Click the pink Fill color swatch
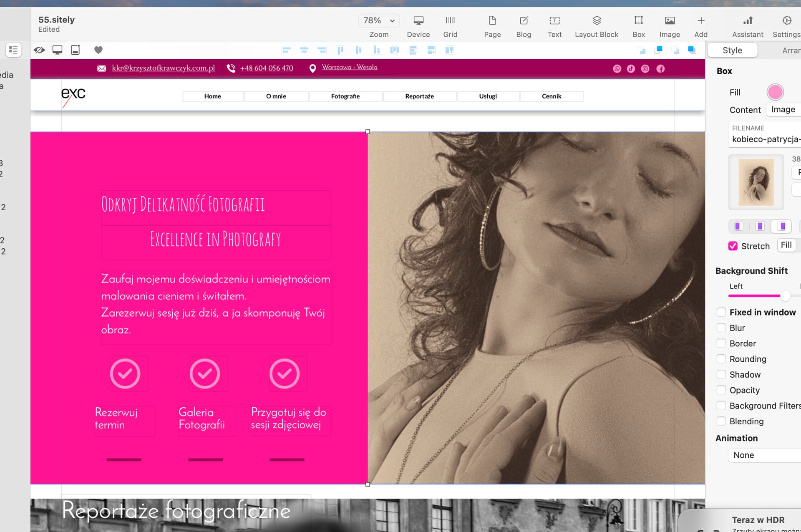 tap(775, 92)
